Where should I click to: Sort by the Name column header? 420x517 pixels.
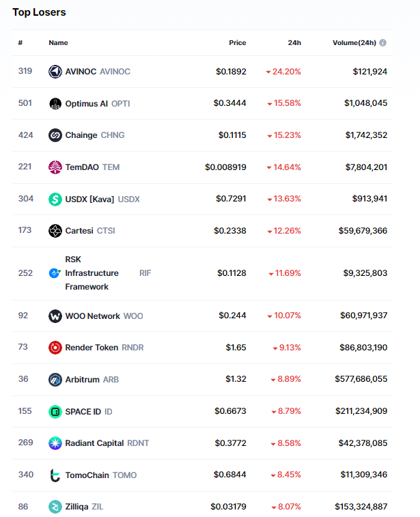tap(58, 43)
